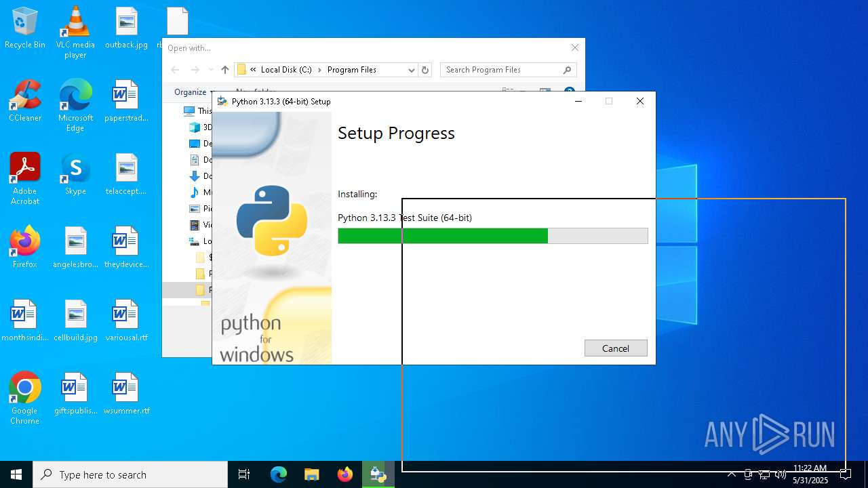Viewport: 868px width, 488px height.
Task: Select the angelesbro image file
Action: pyautogui.click(x=75, y=247)
